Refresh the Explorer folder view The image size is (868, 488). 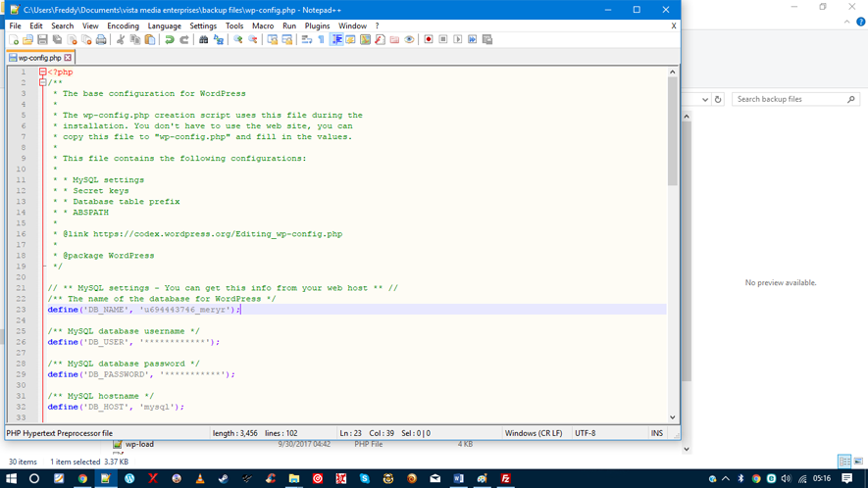pyautogui.click(x=718, y=100)
